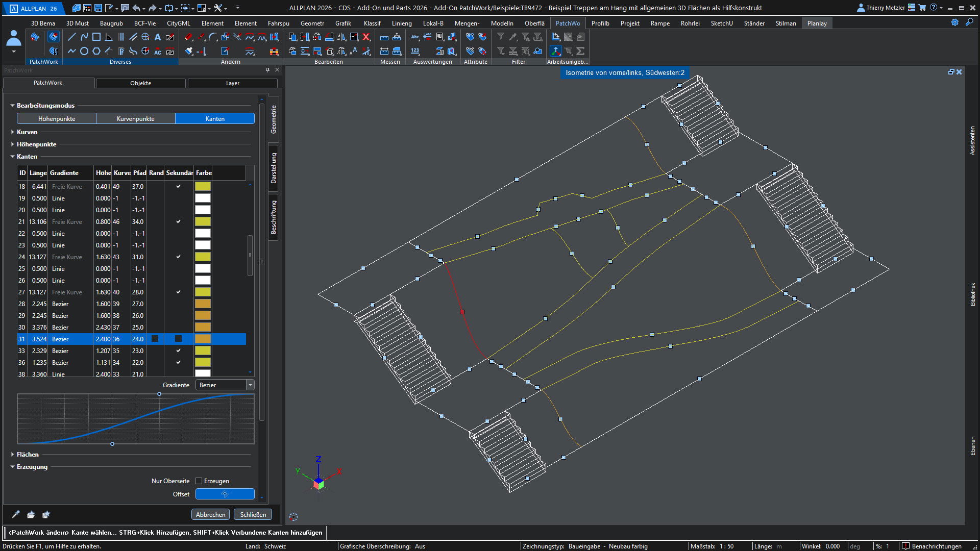The image size is (980, 551).
Task: Open the Planlay ribbon tab
Action: 817,23
